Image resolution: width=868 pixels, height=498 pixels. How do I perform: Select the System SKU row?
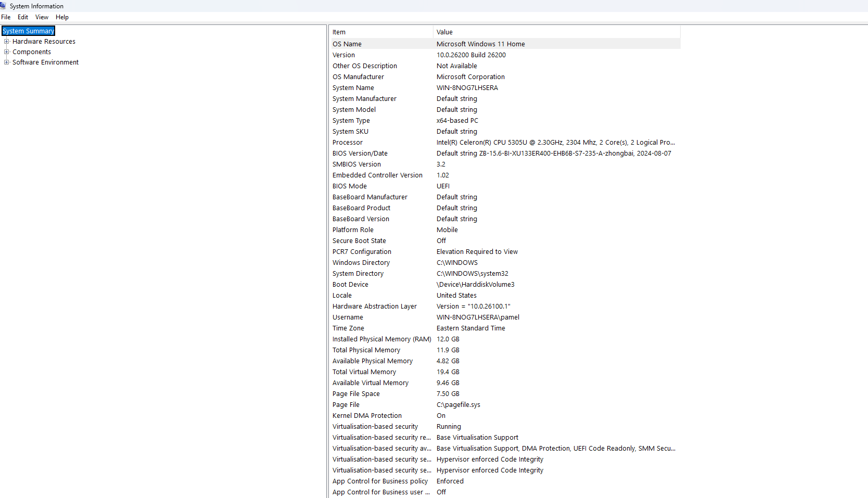tap(505, 132)
